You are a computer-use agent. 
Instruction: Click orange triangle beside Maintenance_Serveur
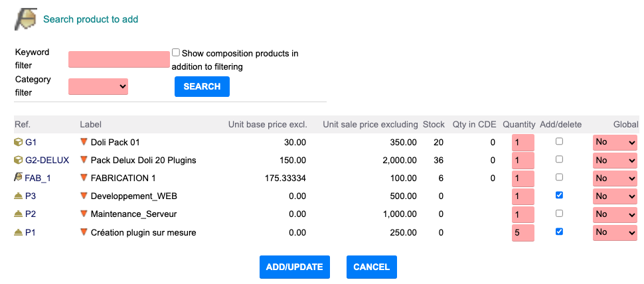tap(84, 214)
